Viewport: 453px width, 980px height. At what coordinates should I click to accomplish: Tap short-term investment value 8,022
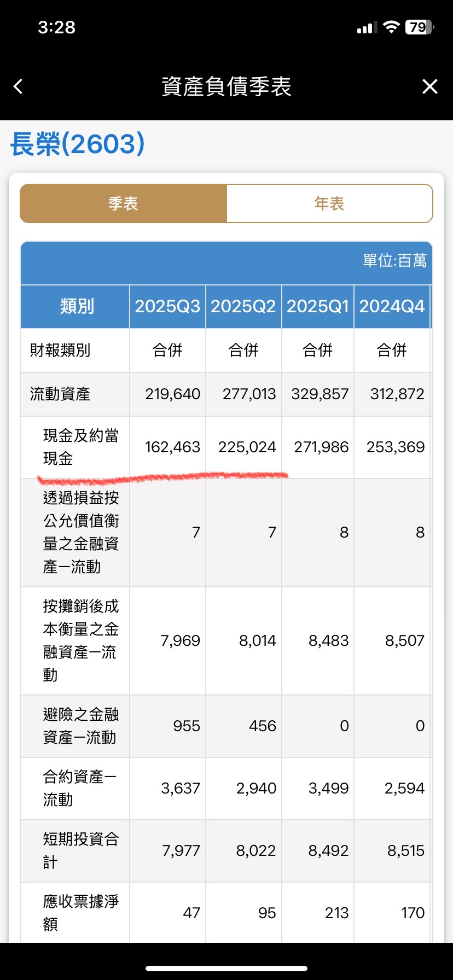coord(256,850)
